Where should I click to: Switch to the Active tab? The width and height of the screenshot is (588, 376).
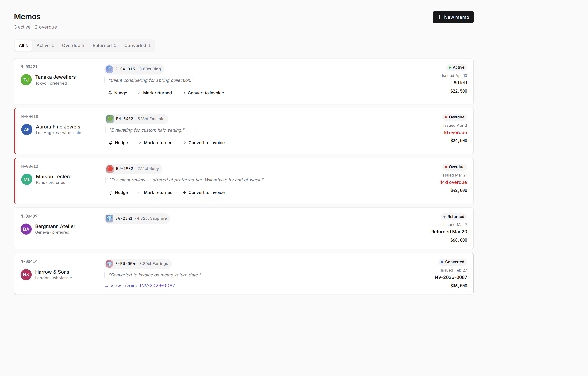45,45
